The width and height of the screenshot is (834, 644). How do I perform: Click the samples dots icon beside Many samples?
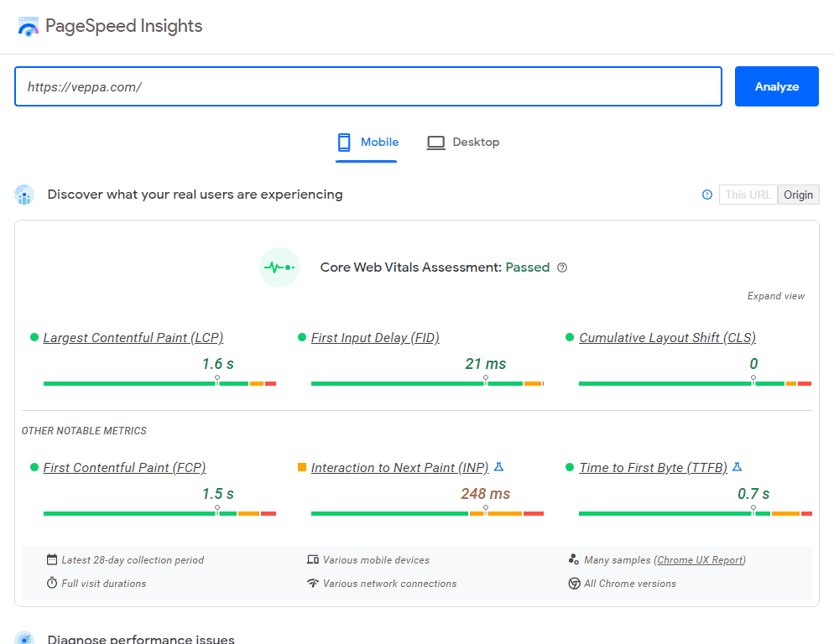click(573, 559)
